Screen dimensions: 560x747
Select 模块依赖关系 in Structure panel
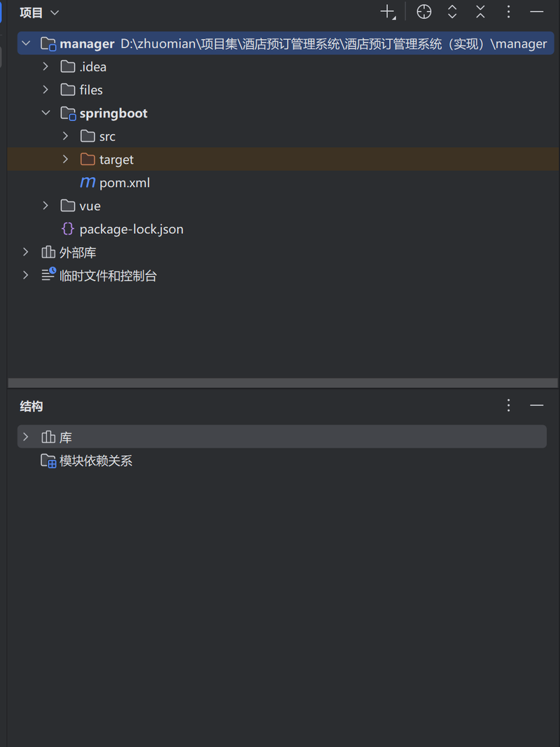coord(96,461)
